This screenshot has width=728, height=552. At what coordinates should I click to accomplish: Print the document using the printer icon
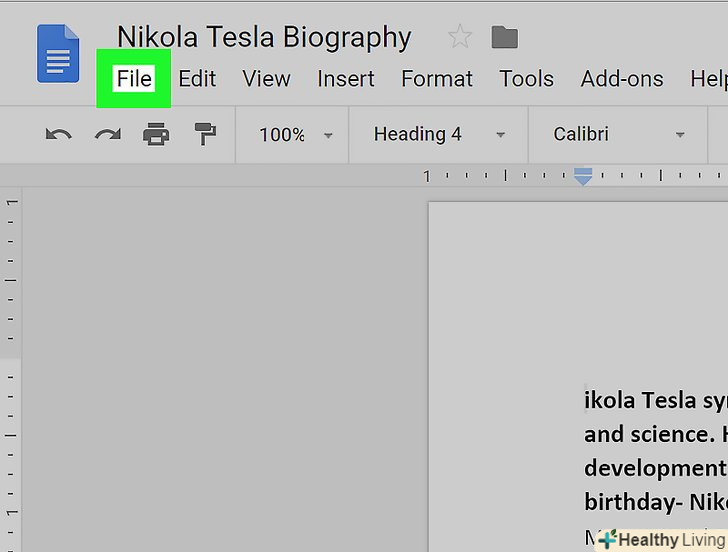[156, 135]
